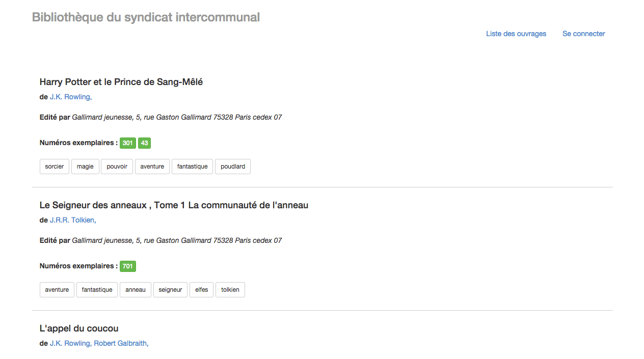Screen dimensions: 644x359
Task: Open author Robert Galbraith link
Action: (121, 343)
